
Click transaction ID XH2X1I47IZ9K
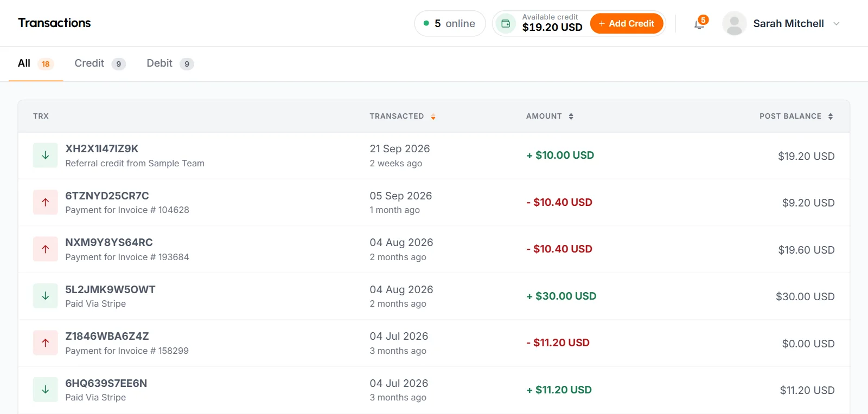(x=102, y=148)
